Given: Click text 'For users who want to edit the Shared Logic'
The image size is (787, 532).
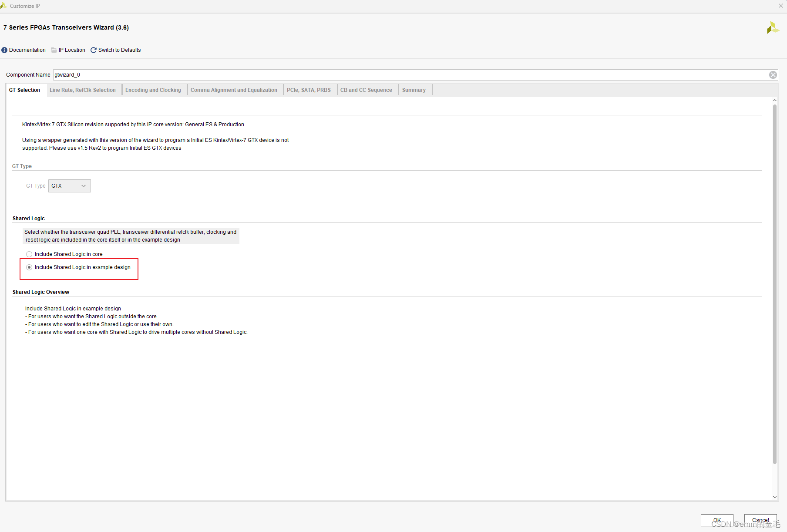Looking at the screenshot, I should coord(81,324).
